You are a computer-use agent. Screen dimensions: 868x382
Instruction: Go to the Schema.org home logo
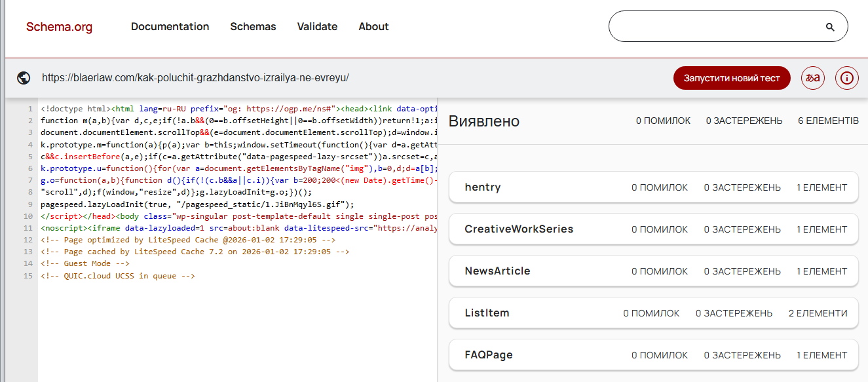(59, 27)
